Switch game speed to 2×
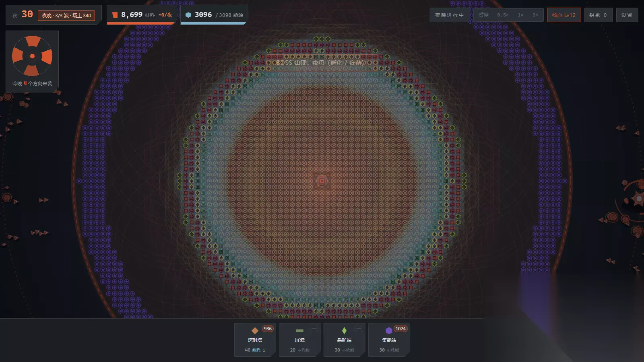 pos(535,15)
